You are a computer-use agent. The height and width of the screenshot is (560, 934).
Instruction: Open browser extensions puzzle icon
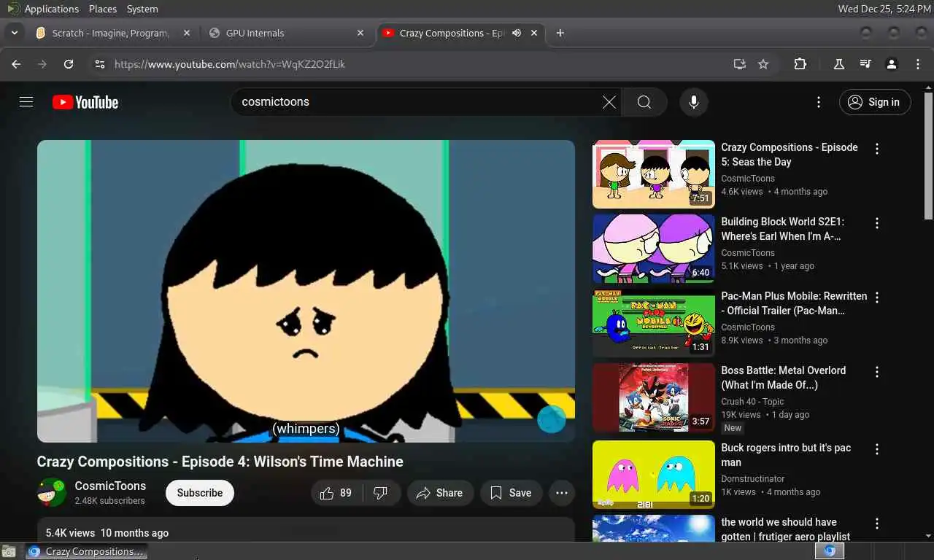[800, 64]
